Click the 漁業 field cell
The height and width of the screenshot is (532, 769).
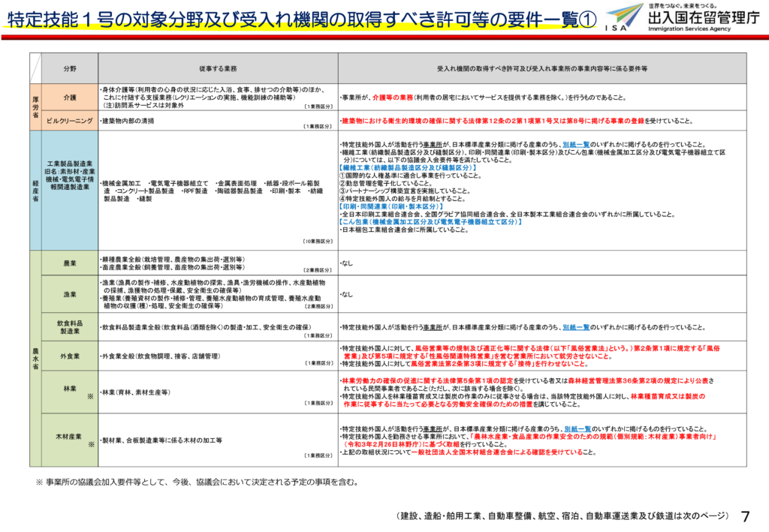[x=69, y=295]
